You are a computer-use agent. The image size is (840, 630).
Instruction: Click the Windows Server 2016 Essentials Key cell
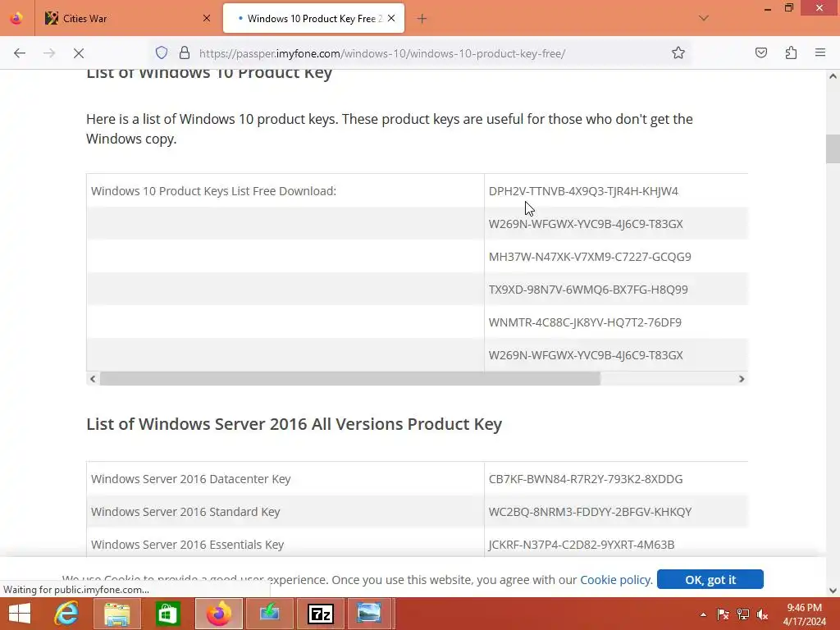pos(285,545)
